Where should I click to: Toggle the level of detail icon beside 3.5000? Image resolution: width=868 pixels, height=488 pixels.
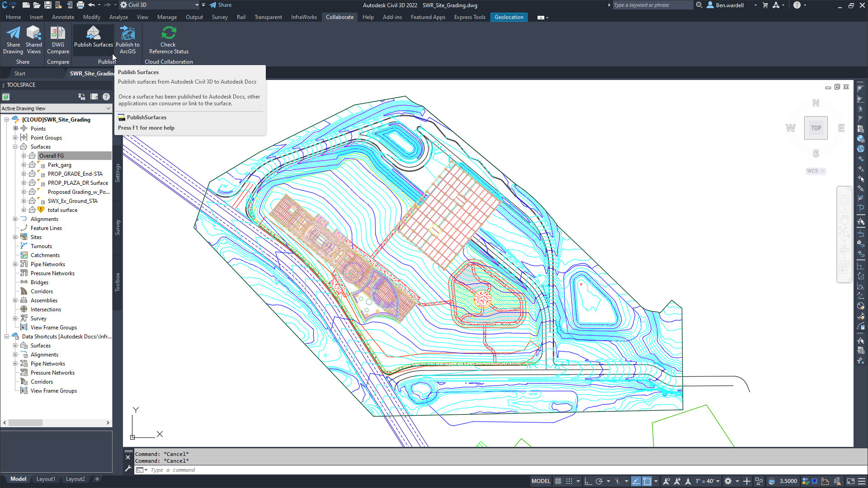point(772,481)
